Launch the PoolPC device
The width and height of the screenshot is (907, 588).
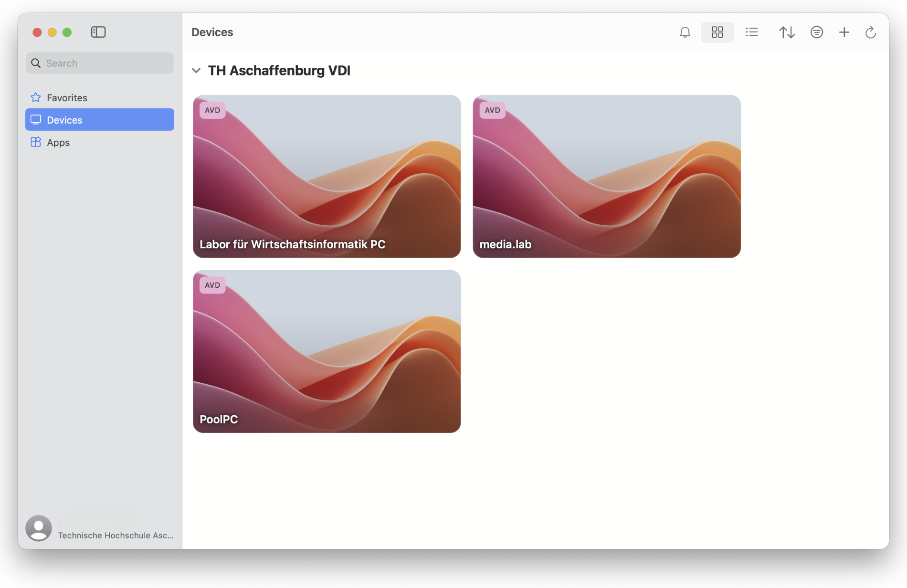[x=327, y=351]
